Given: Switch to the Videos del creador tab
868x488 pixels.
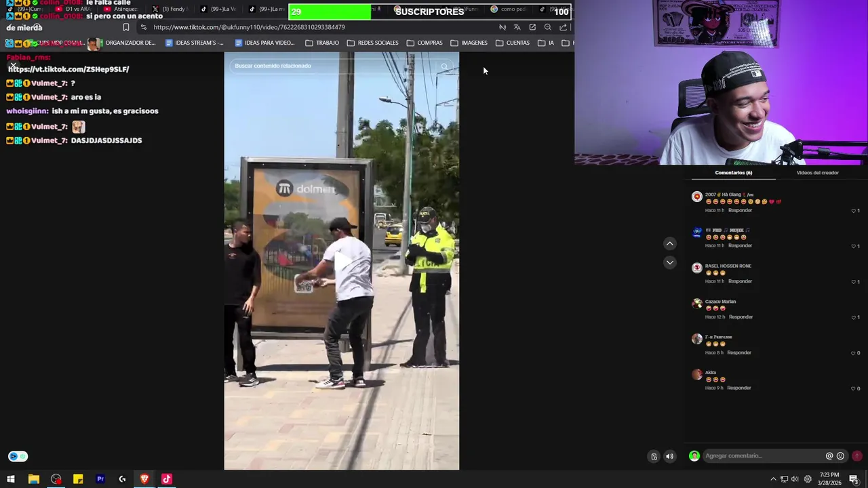Looking at the screenshot, I should coord(817,173).
